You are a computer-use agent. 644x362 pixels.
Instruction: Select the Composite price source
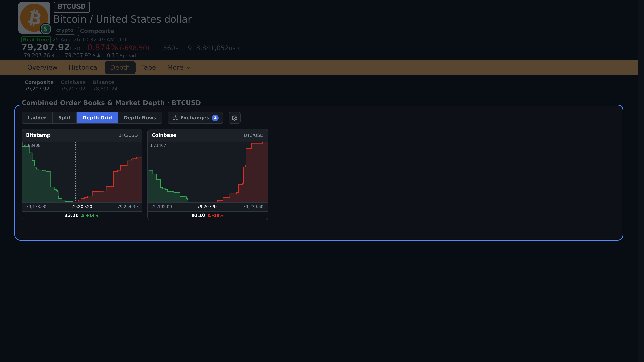pyautogui.click(x=39, y=85)
